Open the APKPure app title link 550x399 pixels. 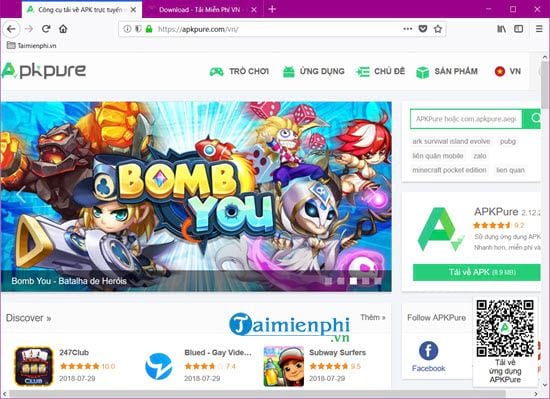tap(496, 212)
